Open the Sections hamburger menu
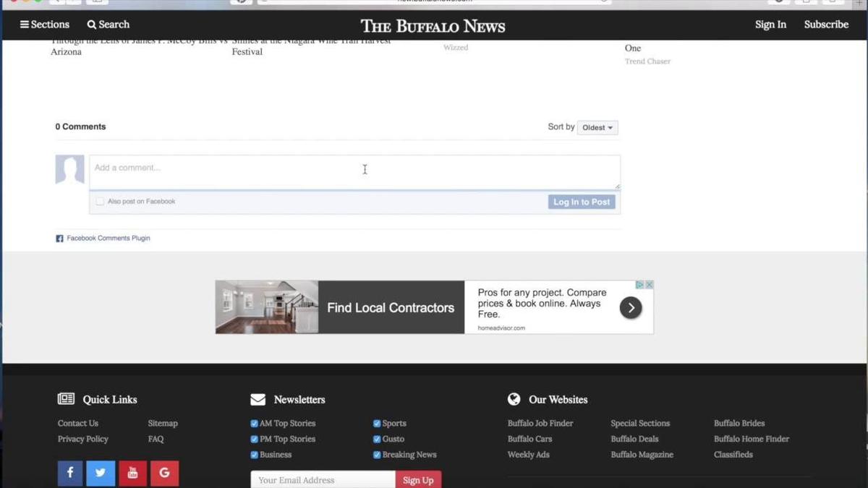Image resolution: width=868 pixels, height=488 pixels. click(25, 25)
